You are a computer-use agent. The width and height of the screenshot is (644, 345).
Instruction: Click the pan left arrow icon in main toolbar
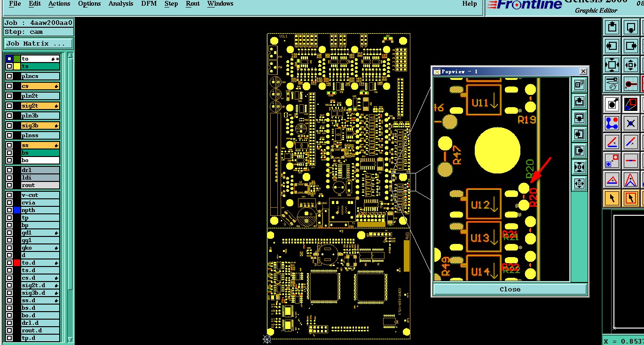pos(612,46)
